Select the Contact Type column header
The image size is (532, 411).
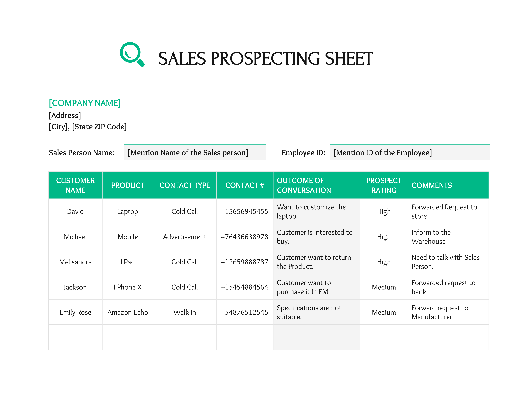(185, 185)
